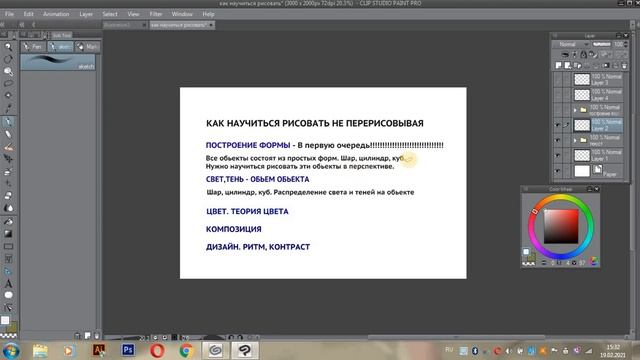The image size is (640, 360).
Task: Open the Window menu
Action: click(x=182, y=14)
